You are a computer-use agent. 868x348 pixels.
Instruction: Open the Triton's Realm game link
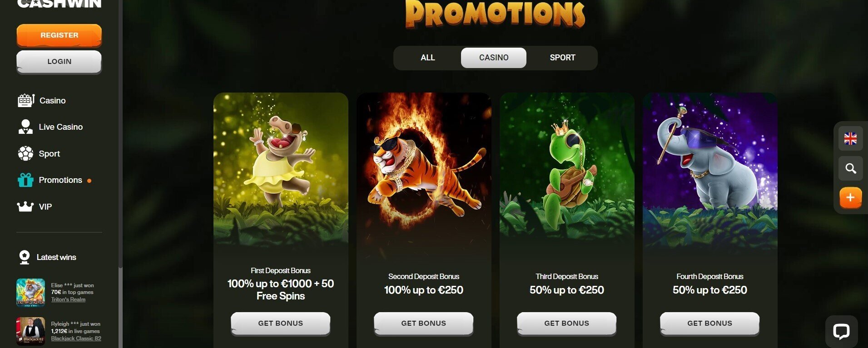(68, 299)
